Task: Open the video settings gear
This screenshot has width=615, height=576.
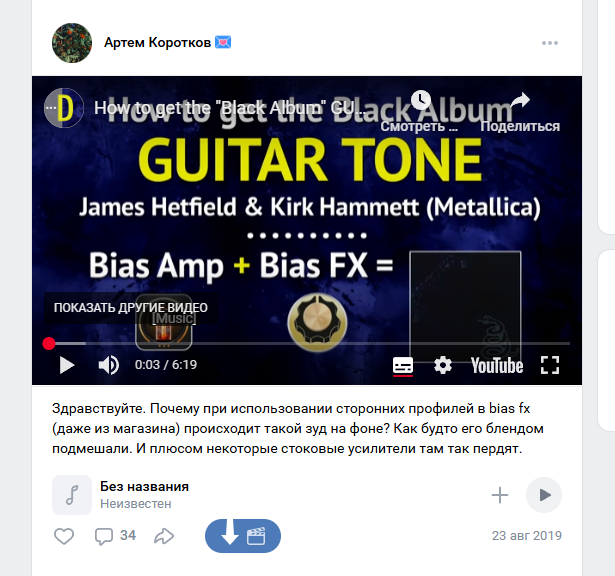Action: click(443, 365)
